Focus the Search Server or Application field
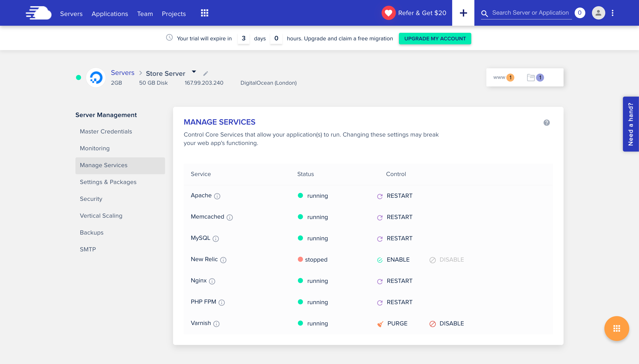 (530, 13)
